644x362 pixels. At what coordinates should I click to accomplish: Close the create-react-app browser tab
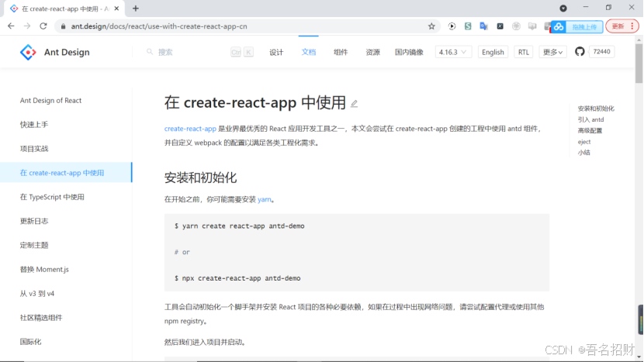[x=116, y=9]
